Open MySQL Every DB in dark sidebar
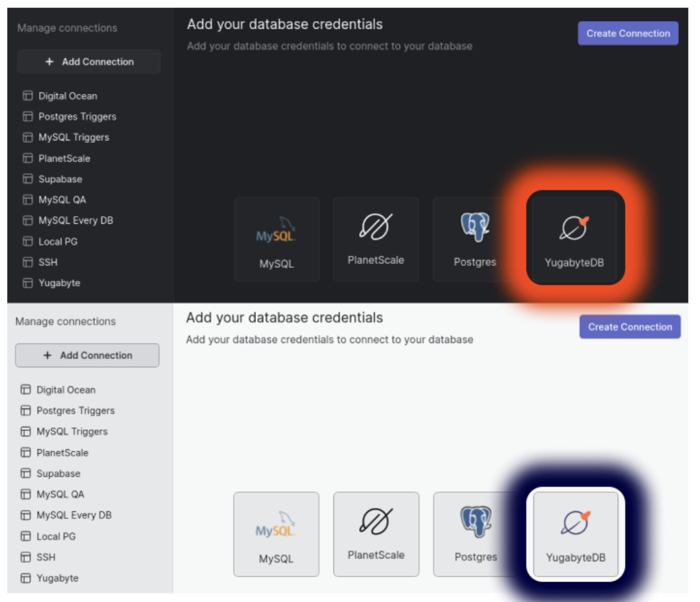The height and width of the screenshot is (602, 700). pyautogui.click(x=75, y=220)
